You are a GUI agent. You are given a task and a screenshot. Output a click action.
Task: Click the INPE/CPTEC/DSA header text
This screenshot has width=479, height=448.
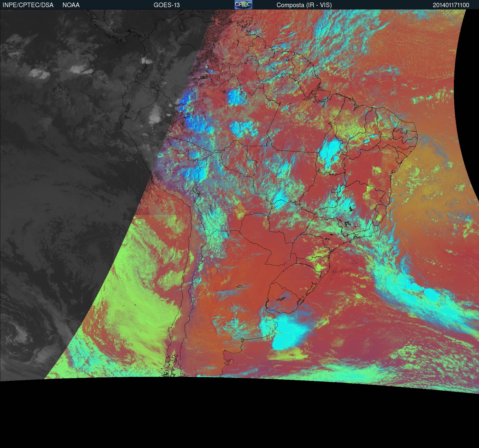(28, 5)
